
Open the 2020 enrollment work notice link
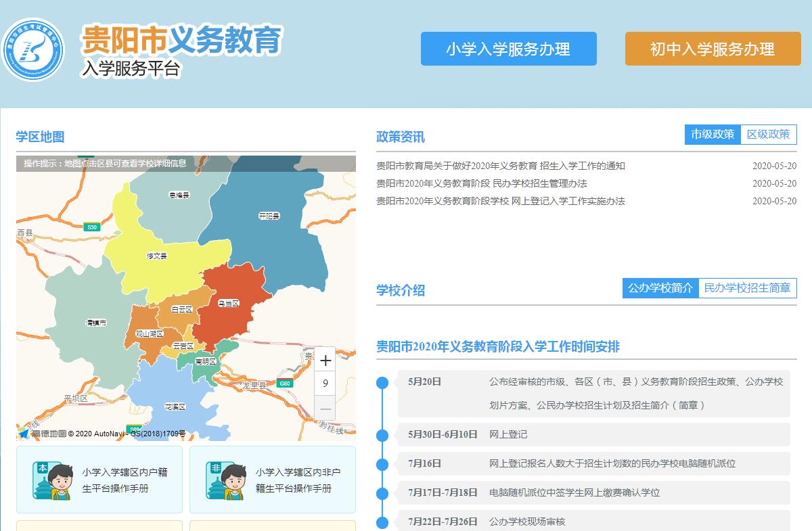(501, 166)
